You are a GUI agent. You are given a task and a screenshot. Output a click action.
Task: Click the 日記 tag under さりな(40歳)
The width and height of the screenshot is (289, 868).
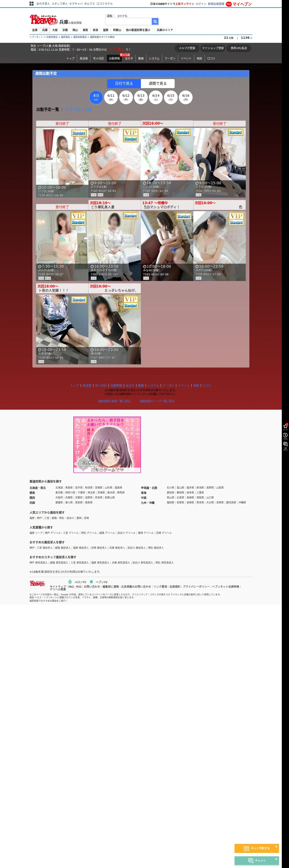[198, 195]
